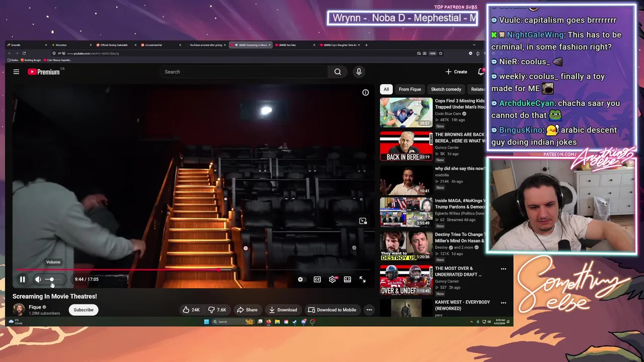Subscribe to the Fique channel
The height and width of the screenshot is (362, 644).
click(x=84, y=310)
